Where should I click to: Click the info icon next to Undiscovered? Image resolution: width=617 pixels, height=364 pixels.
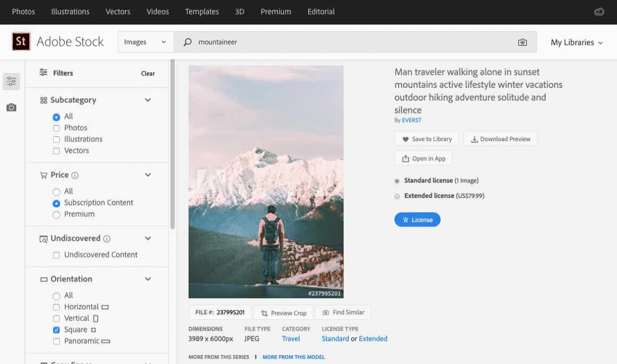click(107, 239)
